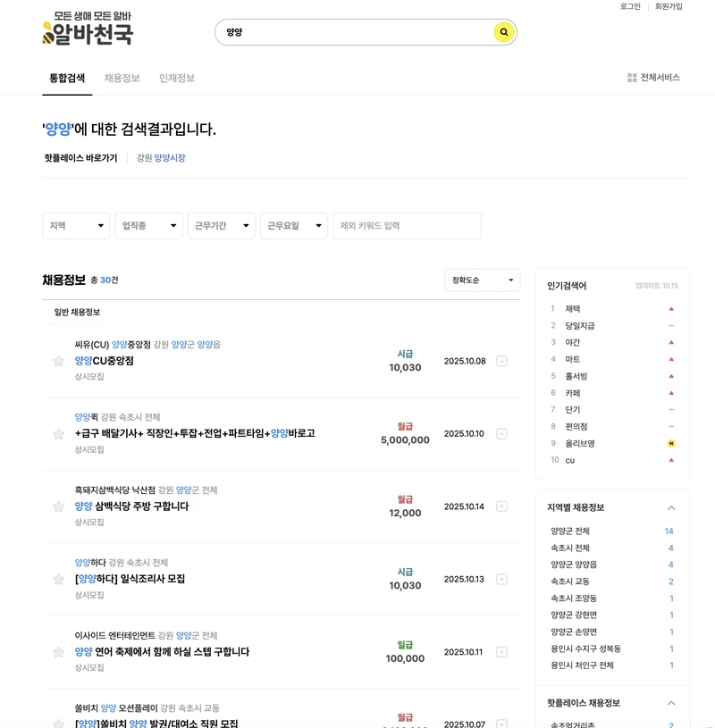The width and height of the screenshot is (715, 728).
Task: Toggle the star on 양양CU중앙점 job
Action: (x=58, y=361)
